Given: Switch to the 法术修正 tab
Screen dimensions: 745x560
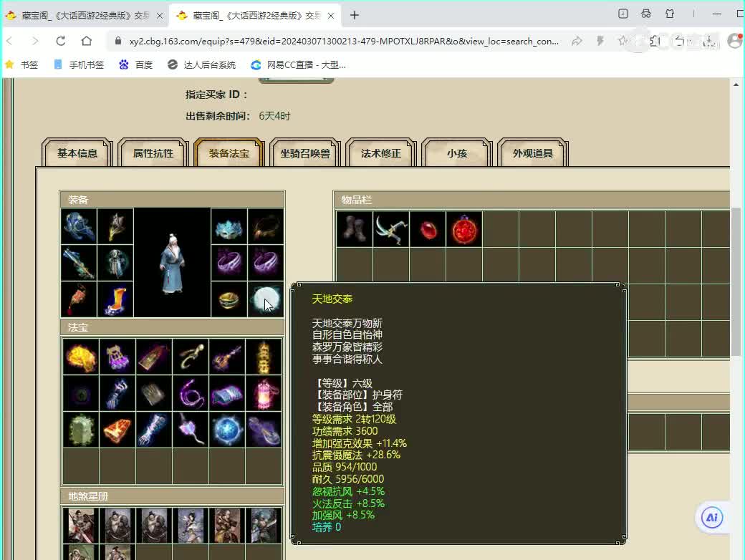Looking at the screenshot, I should [x=381, y=153].
